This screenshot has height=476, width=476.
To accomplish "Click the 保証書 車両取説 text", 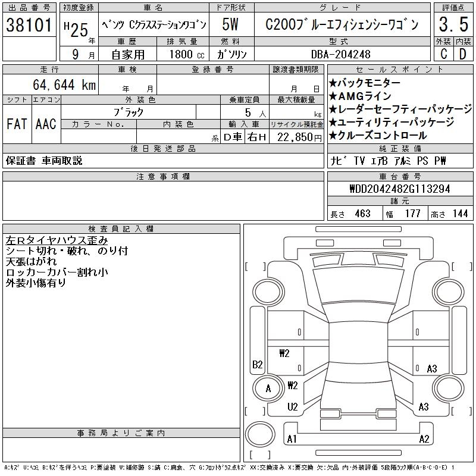I will pos(44,161).
